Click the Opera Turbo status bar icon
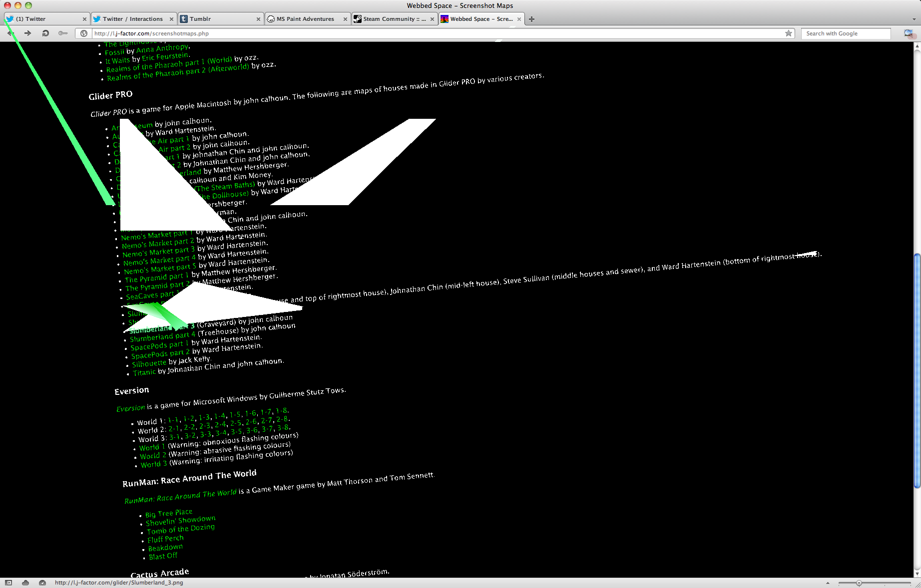This screenshot has height=588, width=921. (42, 583)
